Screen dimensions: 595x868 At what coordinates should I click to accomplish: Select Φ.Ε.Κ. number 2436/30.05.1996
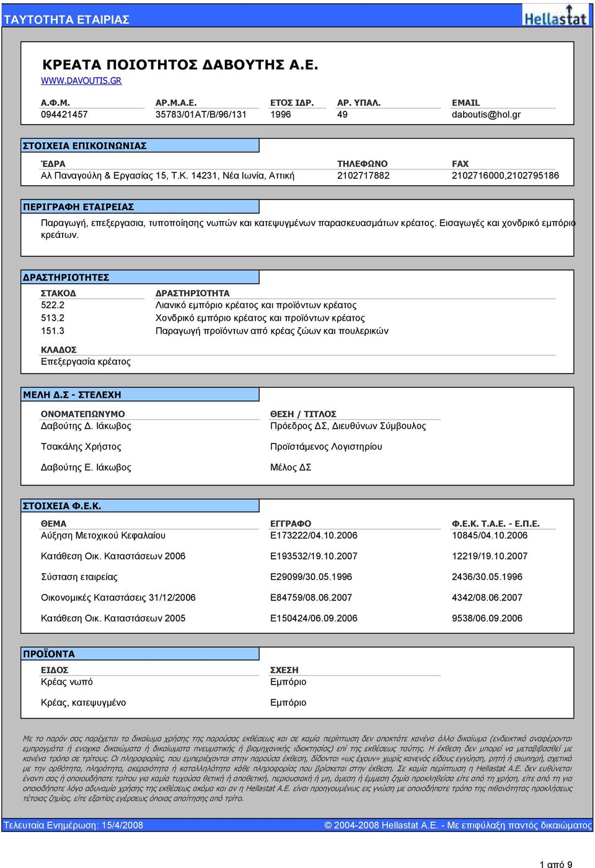coord(487,577)
